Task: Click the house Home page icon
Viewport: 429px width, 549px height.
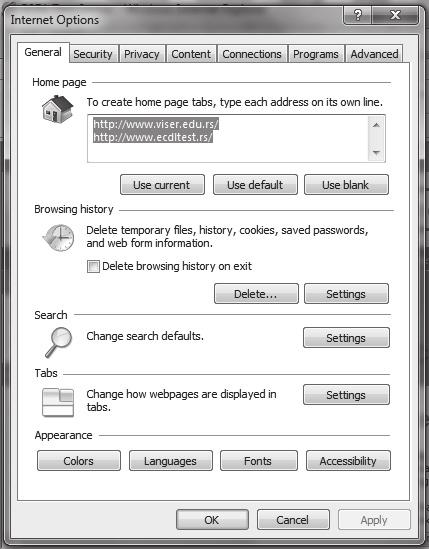Action: 57,109
